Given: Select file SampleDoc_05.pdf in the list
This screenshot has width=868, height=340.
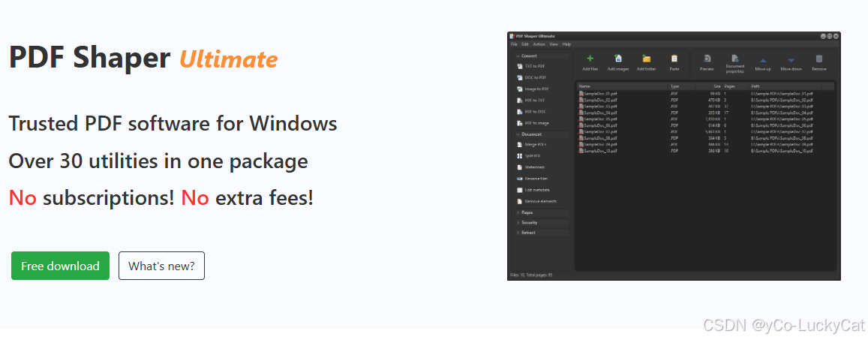Looking at the screenshot, I should (597, 119).
